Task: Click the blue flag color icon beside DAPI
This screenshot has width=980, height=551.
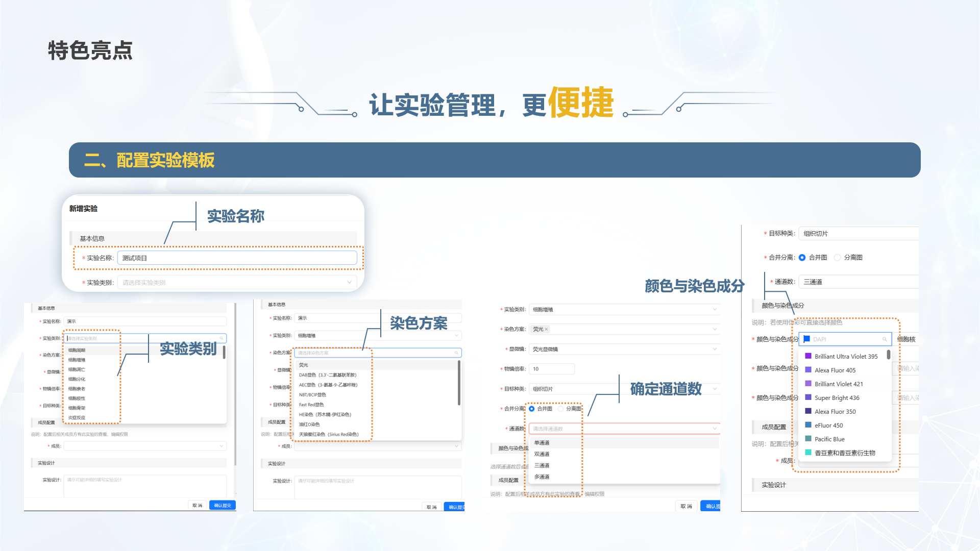Action: pos(807,339)
